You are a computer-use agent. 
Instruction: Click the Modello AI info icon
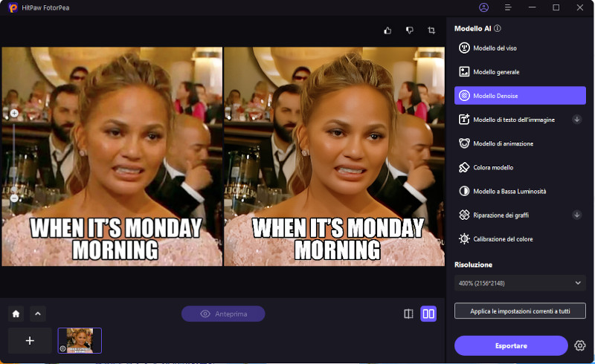(498, 28)
